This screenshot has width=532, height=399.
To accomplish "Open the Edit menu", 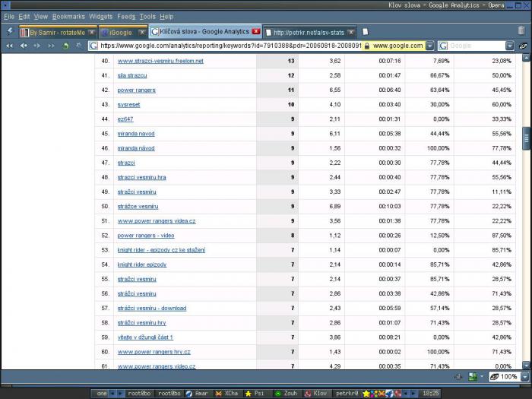I will click(24, 16).
